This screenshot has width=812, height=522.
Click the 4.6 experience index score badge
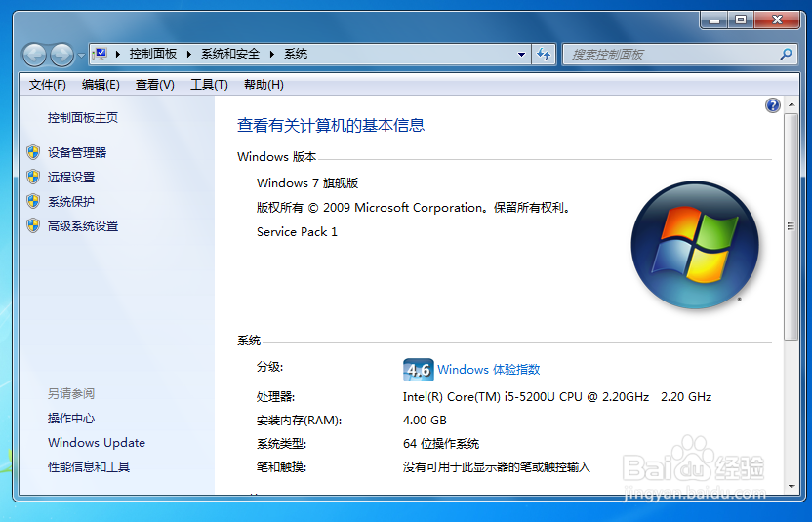[419, 370]
